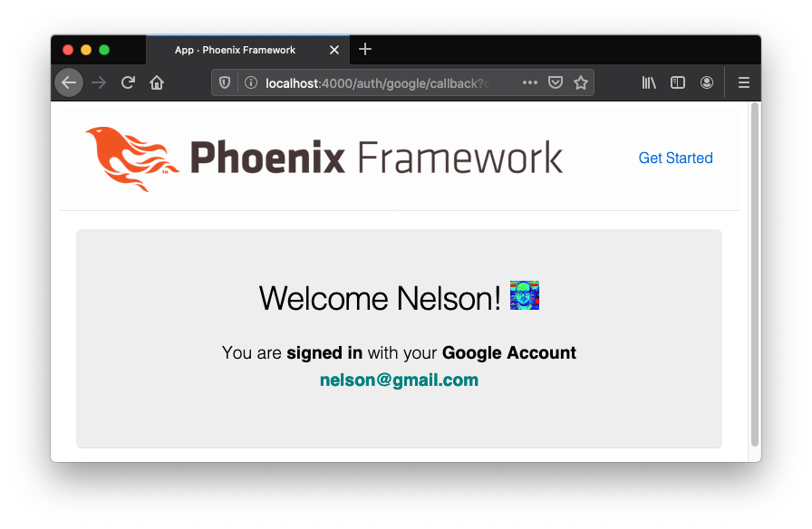Screen dimensions: 812x529
Task: Bookmark this page with the star
Action: tap(581, 82)
